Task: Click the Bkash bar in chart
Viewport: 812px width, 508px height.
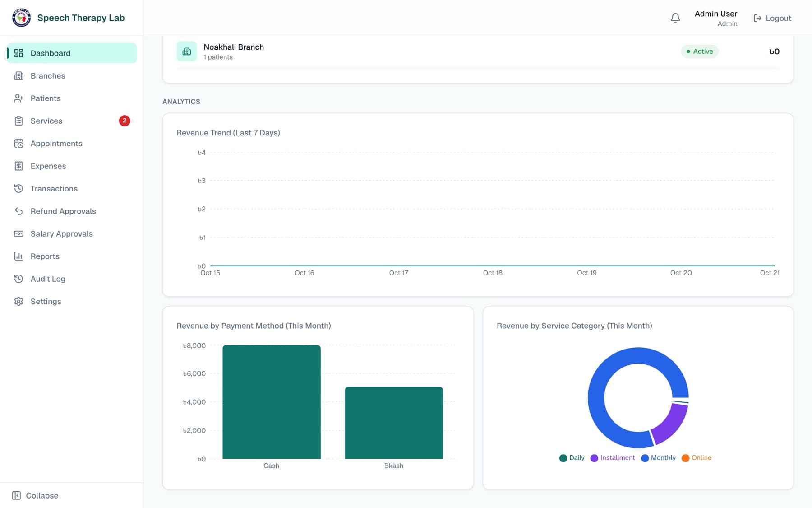Action: pyautogui.click(x=394, y=423)
